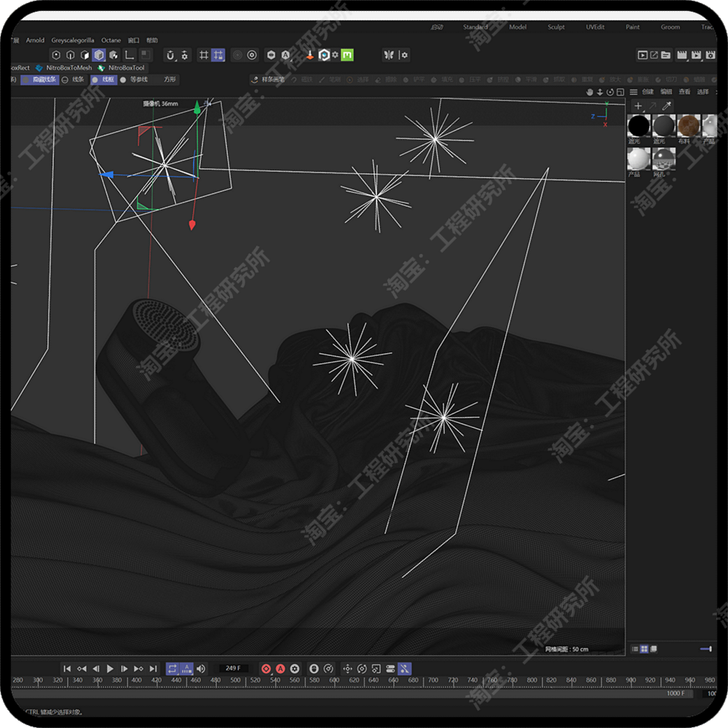728x728 pixels.
Task: Select Edges mode icon
Action: click(71, 55)
